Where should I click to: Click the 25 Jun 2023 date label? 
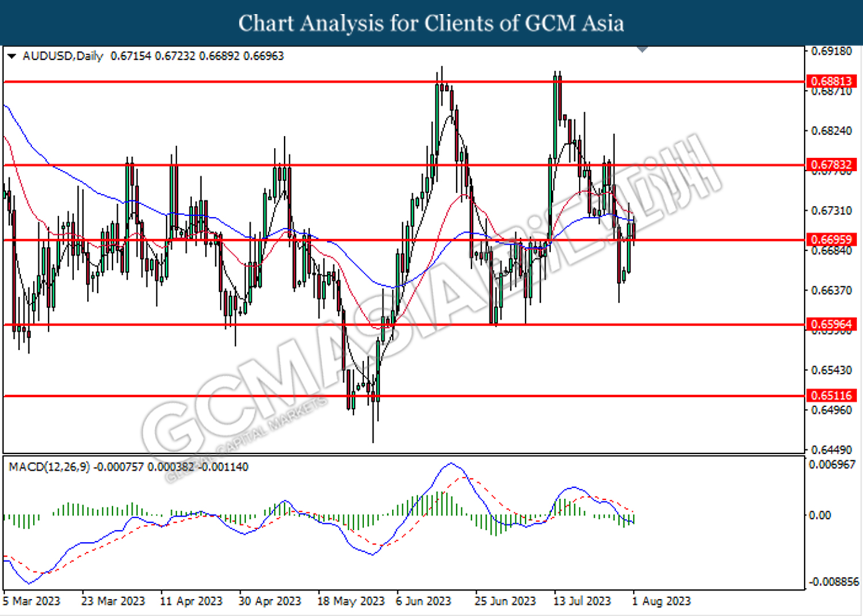coord(505,601)
